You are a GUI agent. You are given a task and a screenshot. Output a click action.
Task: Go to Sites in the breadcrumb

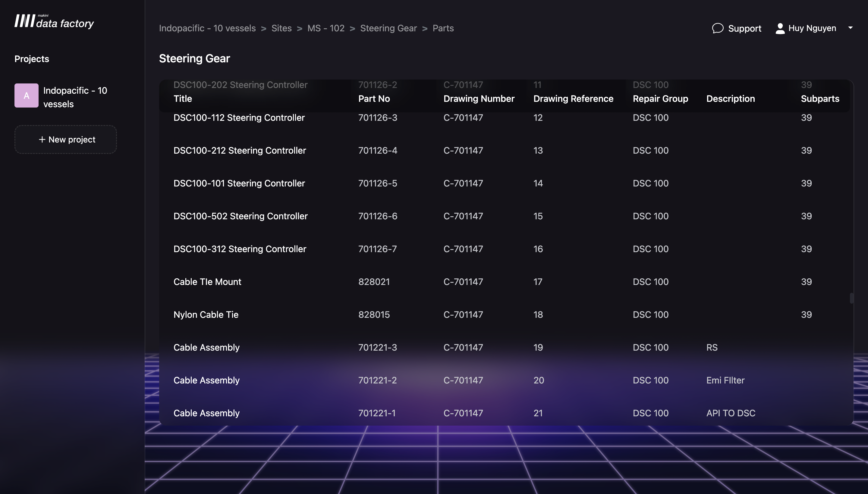(x=281, y=28)
